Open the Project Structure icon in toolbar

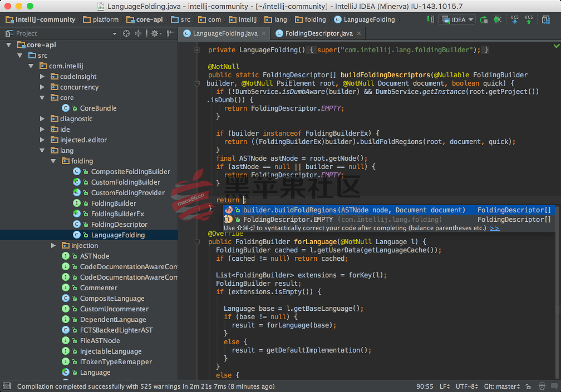[x=546, y=19]
